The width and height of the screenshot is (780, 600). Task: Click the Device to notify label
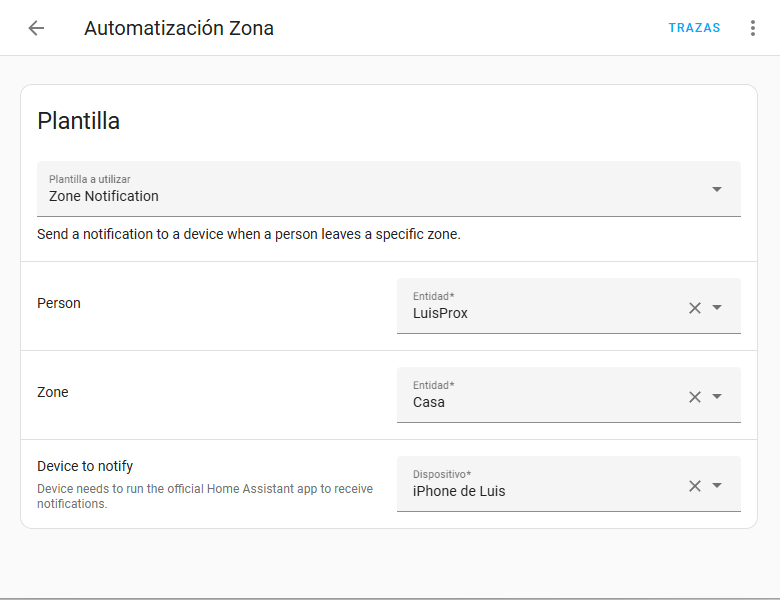tap(85, 466)
